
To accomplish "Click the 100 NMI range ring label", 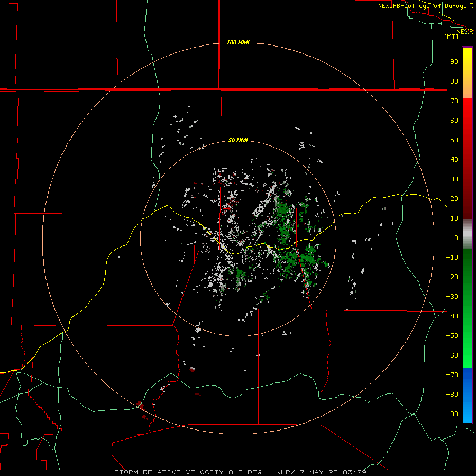I will [238, 42].
